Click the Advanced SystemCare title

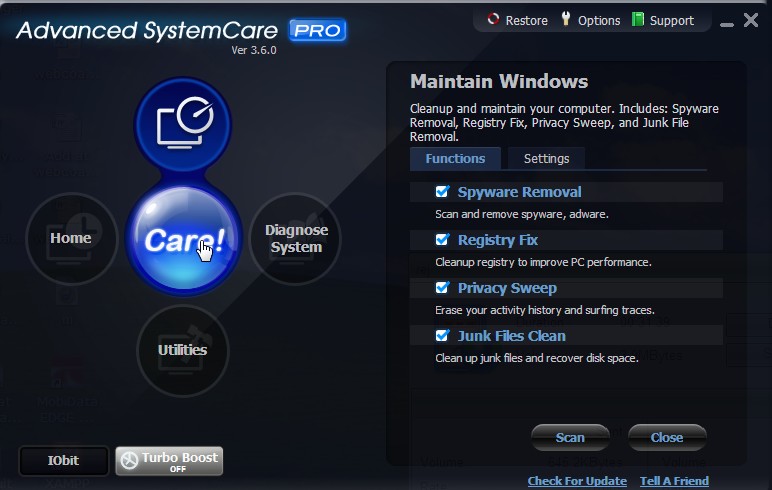pos(147,31)
